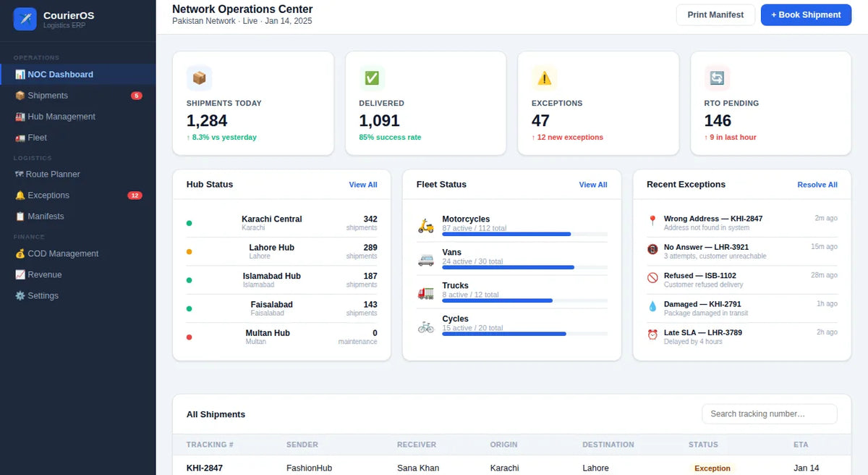868x475 pixels.
Task: Click the green status dot for Islamabad Hub
Action: coord(190,280)
